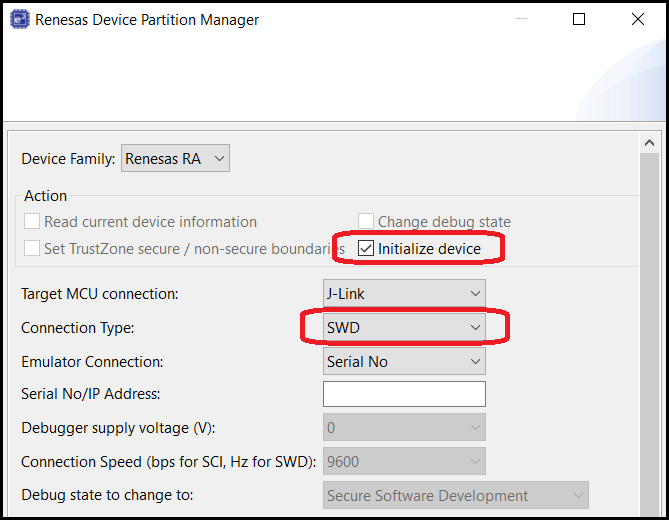Open the Connection Type SWD dropdown
The width and height of the screenshot is (669, 520).
(x=404, y=327)
